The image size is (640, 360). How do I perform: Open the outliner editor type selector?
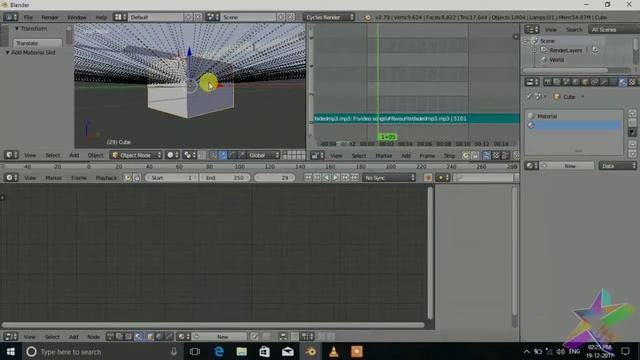532,29
